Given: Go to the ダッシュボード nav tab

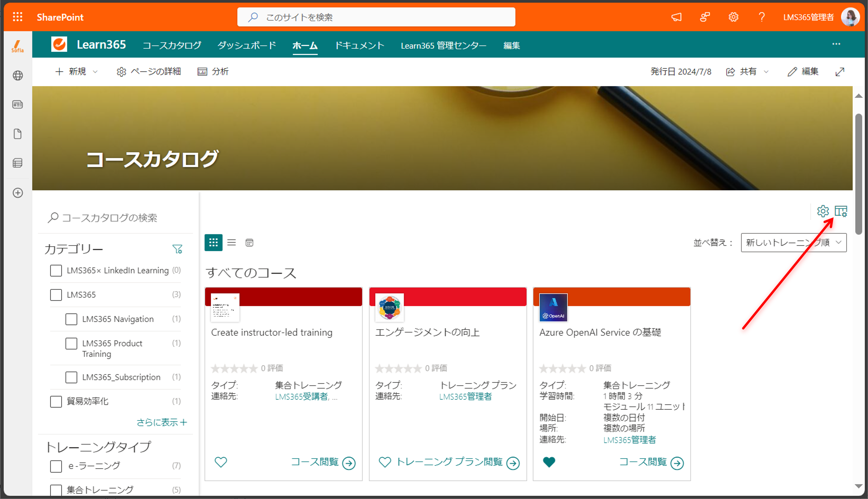Looking at the screenshot, I should [x=247, y=45].
